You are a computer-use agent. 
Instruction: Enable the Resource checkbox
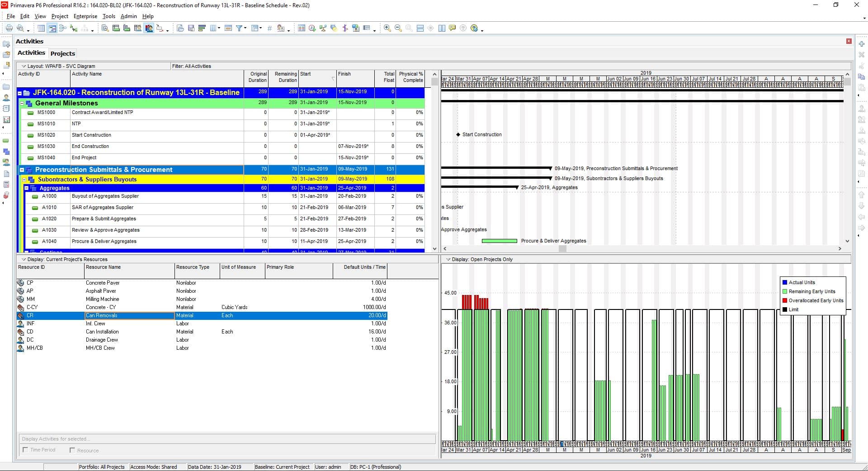[72, 450]
